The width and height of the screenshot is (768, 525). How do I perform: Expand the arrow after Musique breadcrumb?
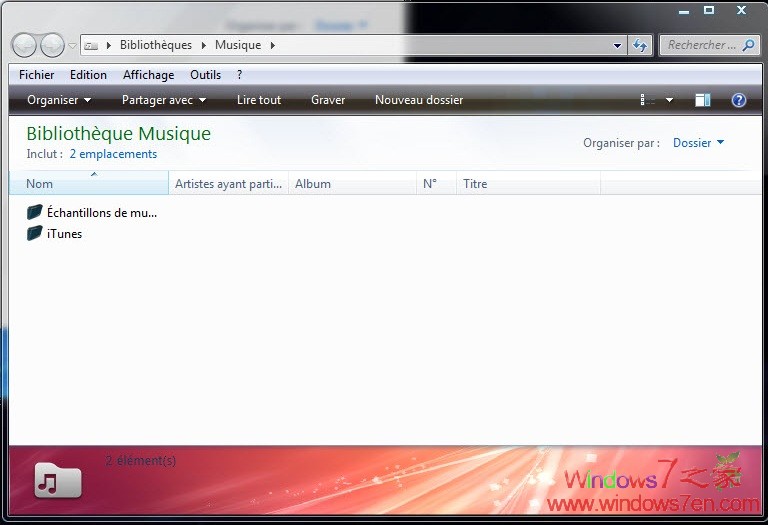point(273,46)
